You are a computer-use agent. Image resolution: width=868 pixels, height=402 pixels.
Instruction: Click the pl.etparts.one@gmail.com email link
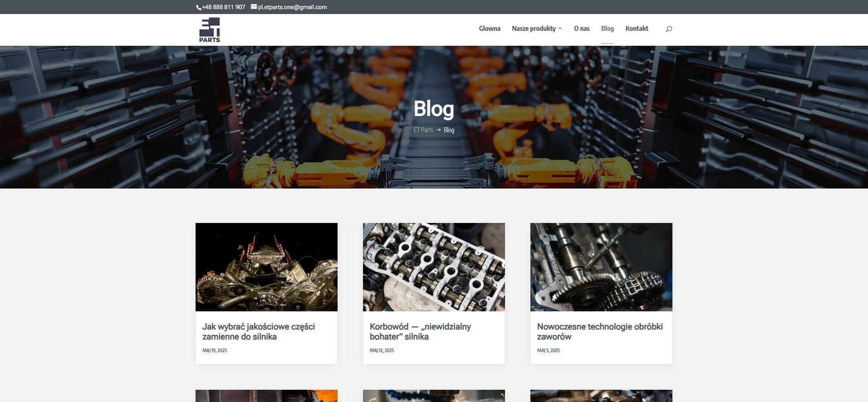pos(292,7)
